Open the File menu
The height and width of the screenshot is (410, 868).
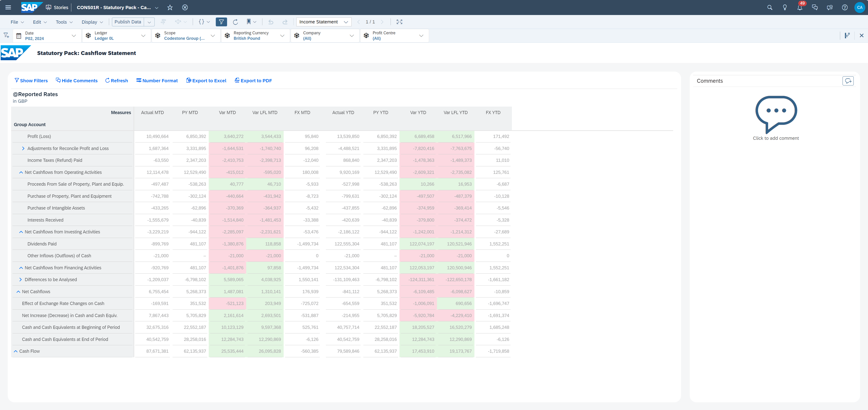coord(17,22)
